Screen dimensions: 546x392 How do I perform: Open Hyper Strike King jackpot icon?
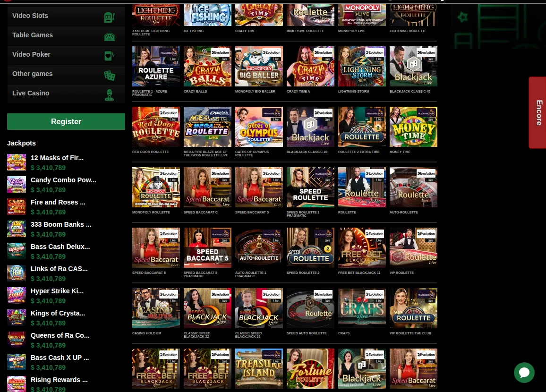click(x=17, y=296)
